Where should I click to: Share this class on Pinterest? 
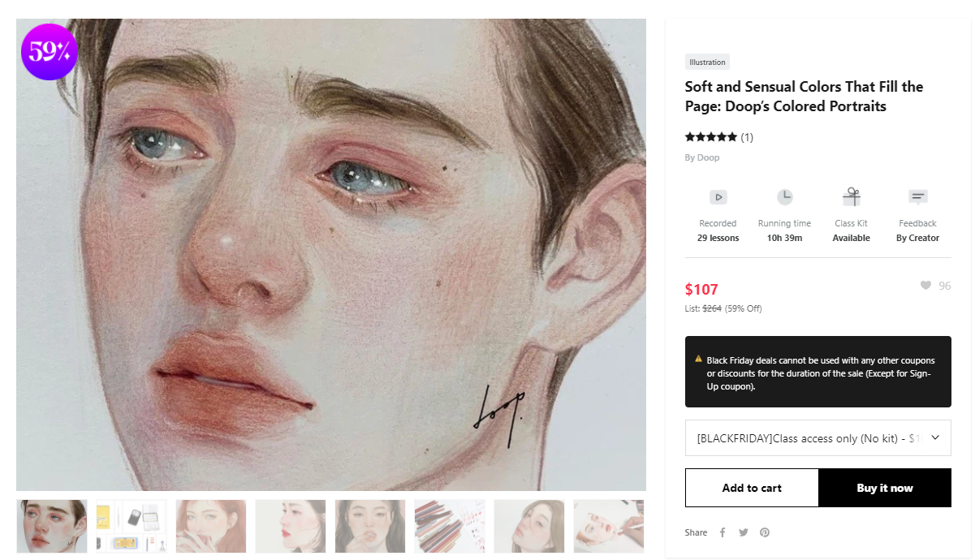pos(765,532)
